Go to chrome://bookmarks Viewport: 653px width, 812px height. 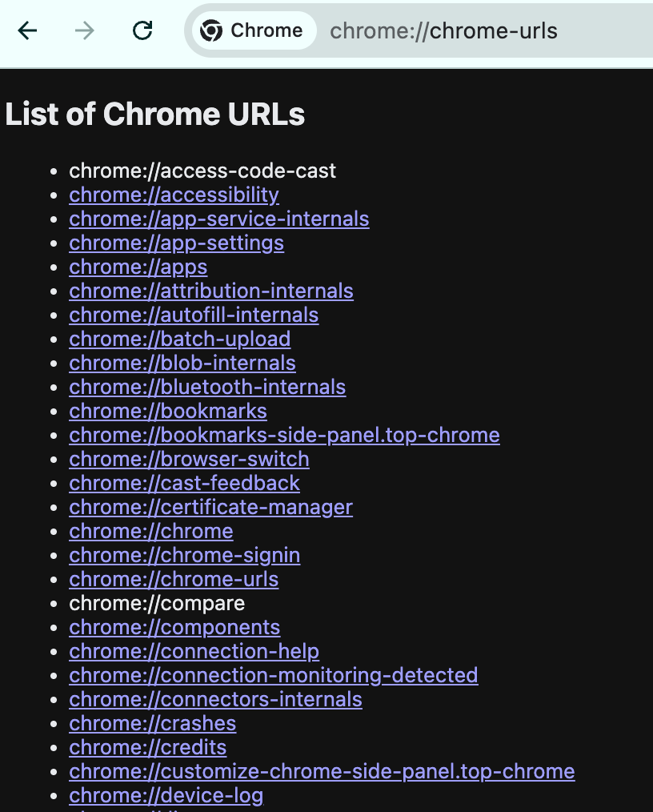click(168, 411)
